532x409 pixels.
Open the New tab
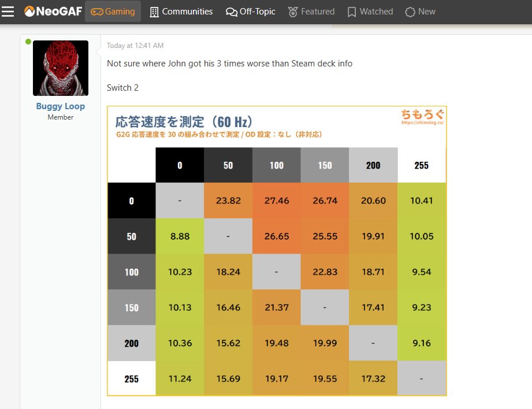pyautogui.click(x=420, y=12)
